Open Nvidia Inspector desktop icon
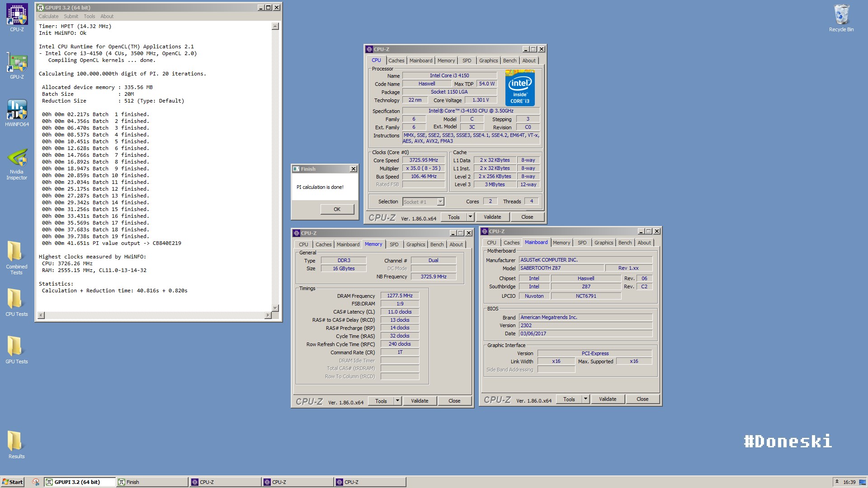This screenshot has height=488, width=868. click(17, 164)
